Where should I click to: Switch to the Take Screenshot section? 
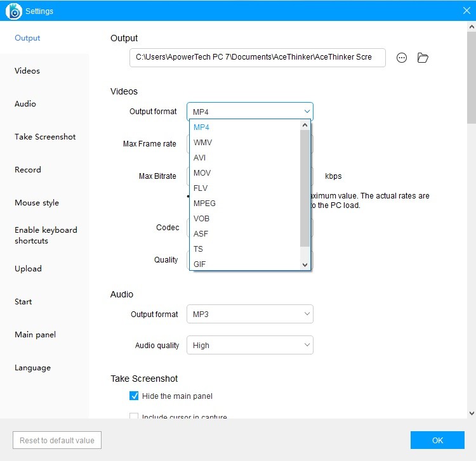point(45,137)
